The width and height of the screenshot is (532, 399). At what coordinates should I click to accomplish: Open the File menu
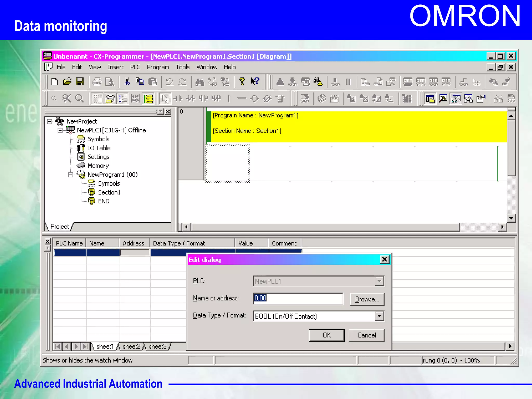pyautogui.click(x=61, y=67)
